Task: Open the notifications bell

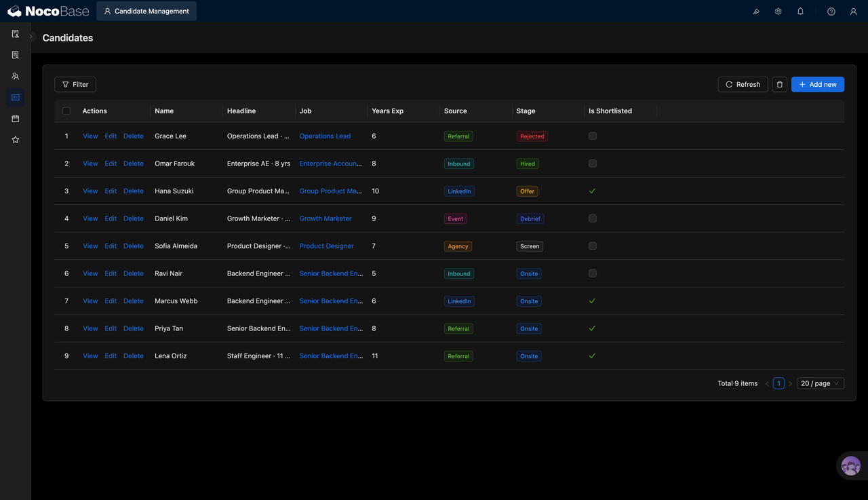Action: (800, 11)
